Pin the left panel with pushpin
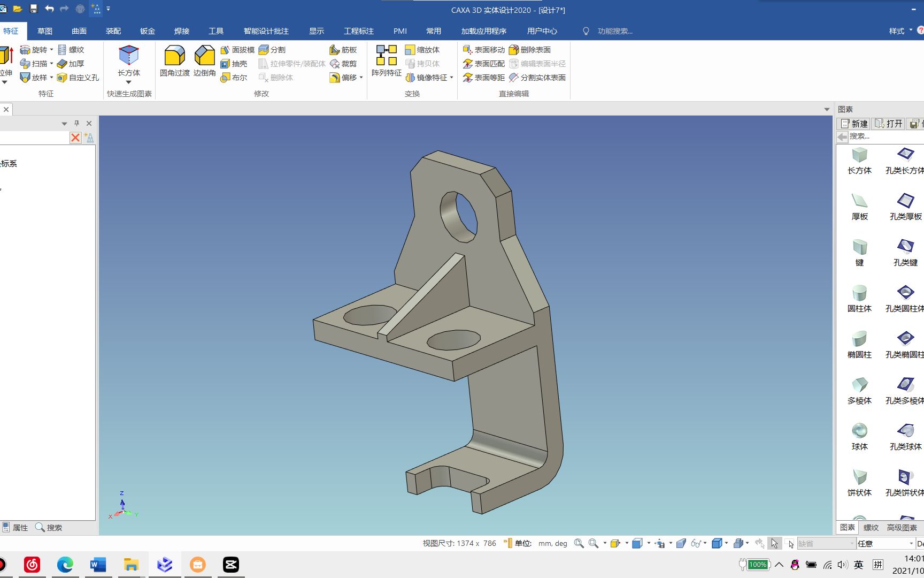 76,124
